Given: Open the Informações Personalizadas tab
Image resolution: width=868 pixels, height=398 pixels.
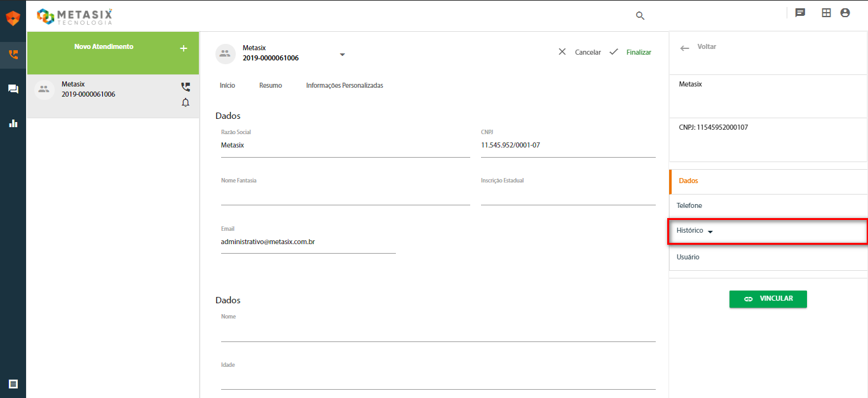Looking at the screenshot, I should click(x=344, y=85).
